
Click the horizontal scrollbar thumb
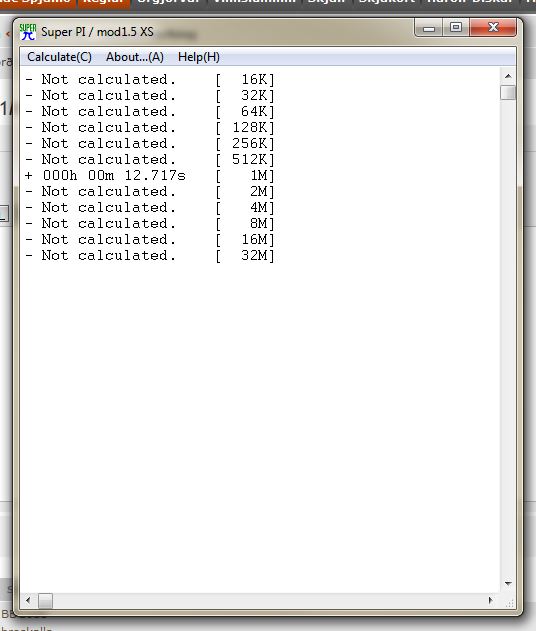[x=45, y=601]
